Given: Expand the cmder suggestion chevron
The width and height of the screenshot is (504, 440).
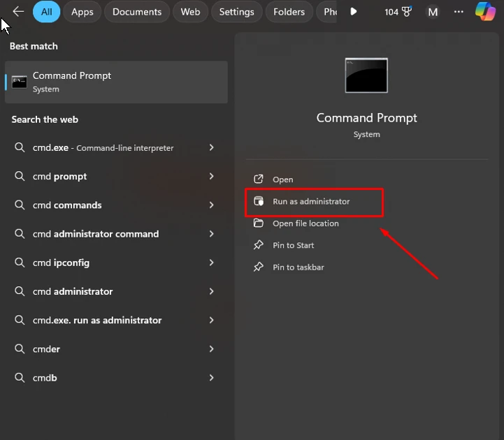Looking at the screenshot, I should [211, 349].
